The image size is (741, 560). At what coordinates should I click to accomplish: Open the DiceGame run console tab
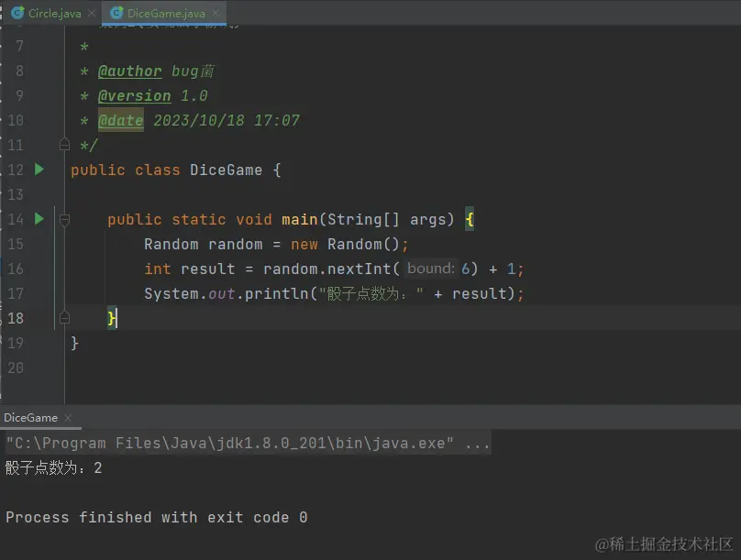click(30, 418)
